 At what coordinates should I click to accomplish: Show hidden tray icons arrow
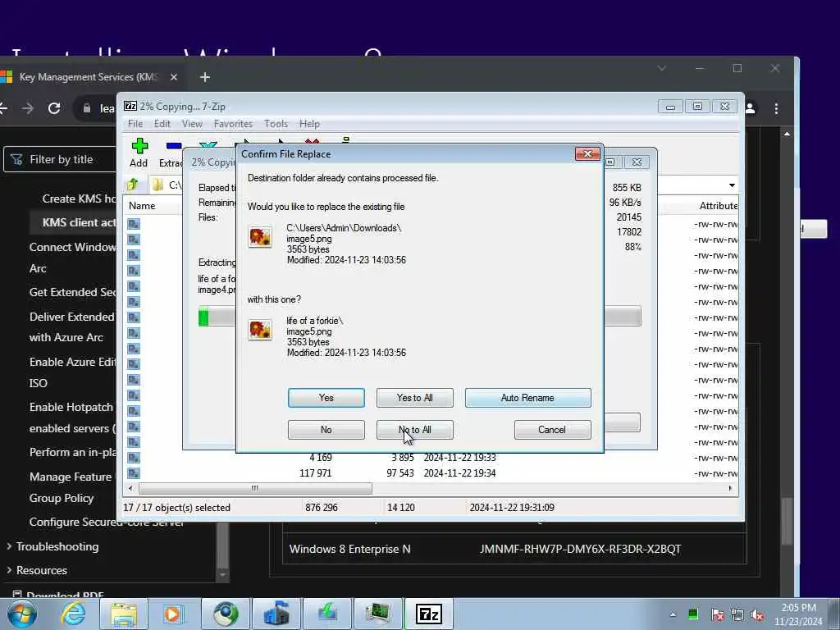coord(673,614)
